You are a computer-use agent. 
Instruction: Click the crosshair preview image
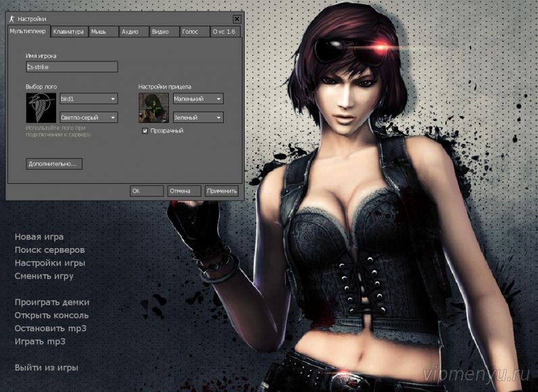click(x=153, y=107)
